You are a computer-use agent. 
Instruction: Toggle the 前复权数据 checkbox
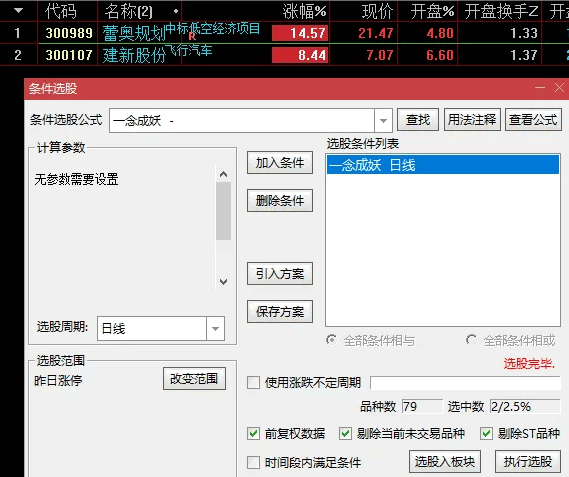coord(253,433)
